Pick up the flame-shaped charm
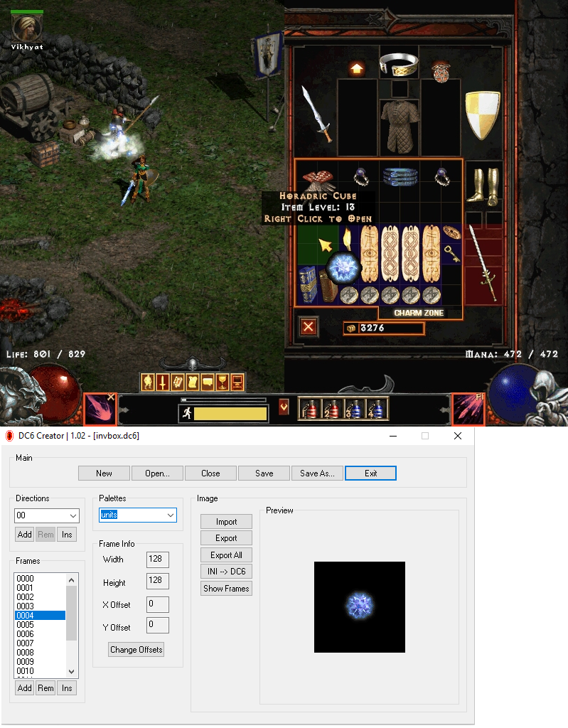The height and width of the screenshot is (728, 568). click(346, 238)
